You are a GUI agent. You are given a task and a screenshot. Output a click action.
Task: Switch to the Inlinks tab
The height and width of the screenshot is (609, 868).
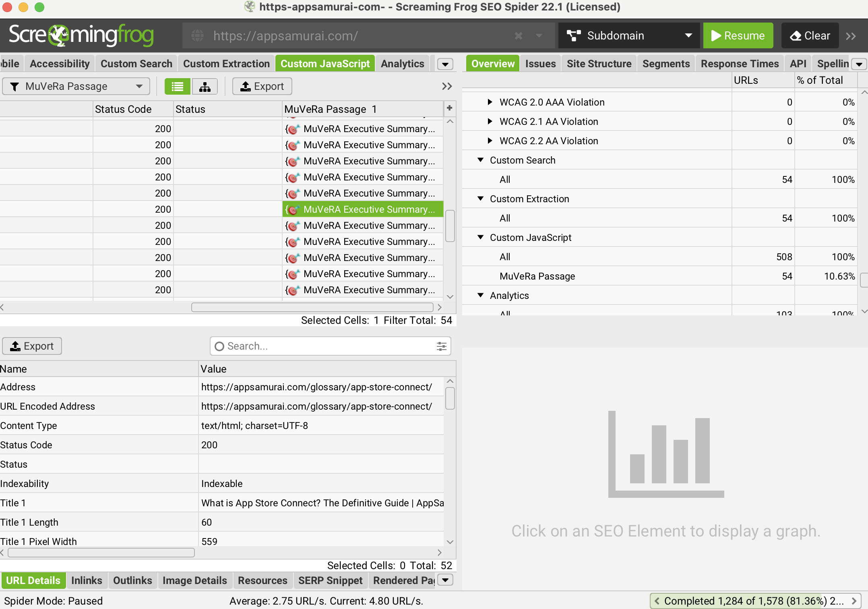pos(87,580)
